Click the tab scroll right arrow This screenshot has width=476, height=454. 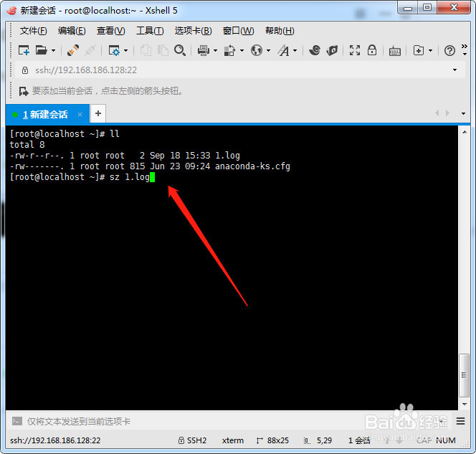tap(447, 113)
